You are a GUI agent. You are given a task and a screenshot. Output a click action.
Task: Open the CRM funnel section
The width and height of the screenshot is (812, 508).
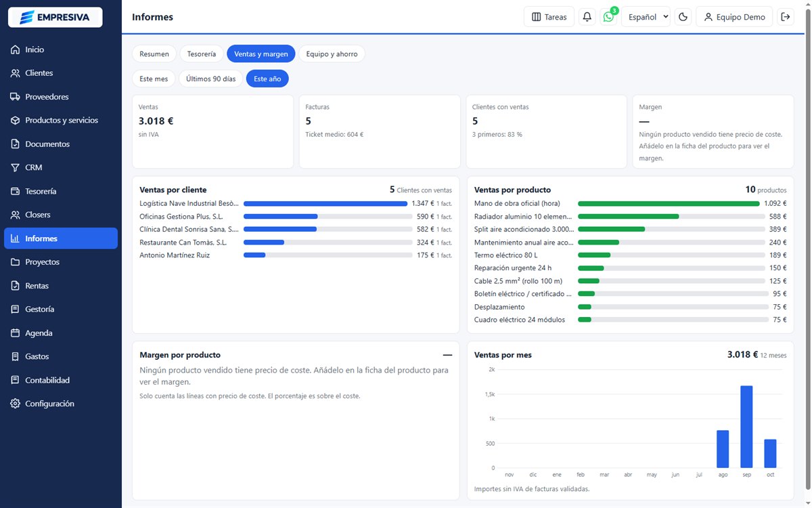pos(61,167)
